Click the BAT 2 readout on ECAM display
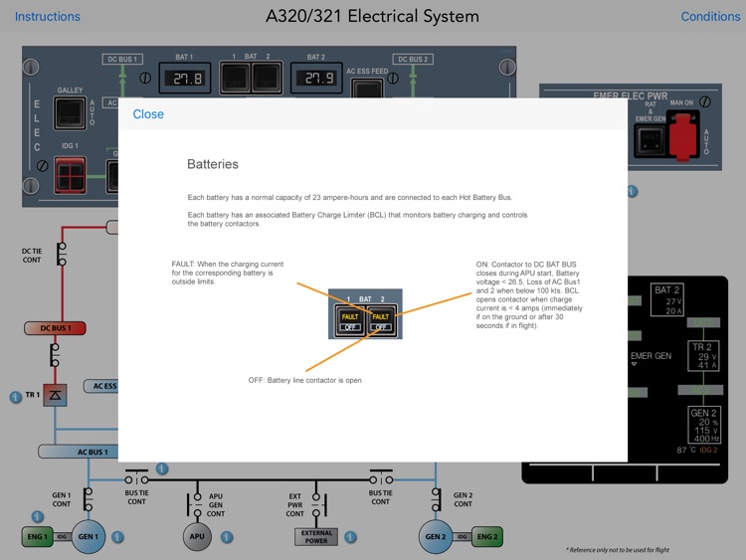The image size is (746, 560). point(667,299)
